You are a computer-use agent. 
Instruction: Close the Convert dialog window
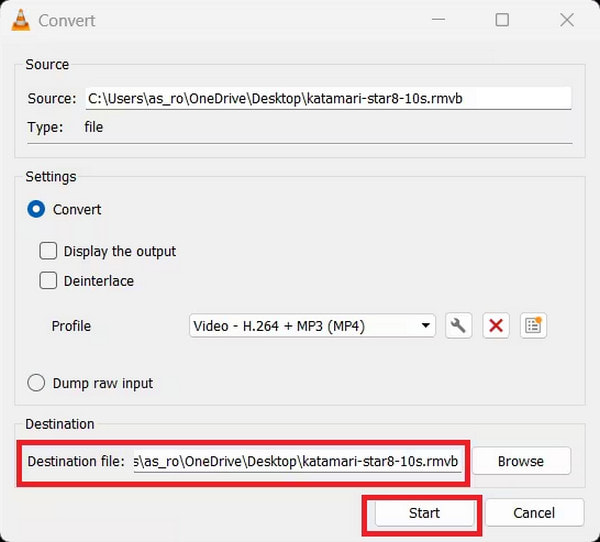(567, 20)
